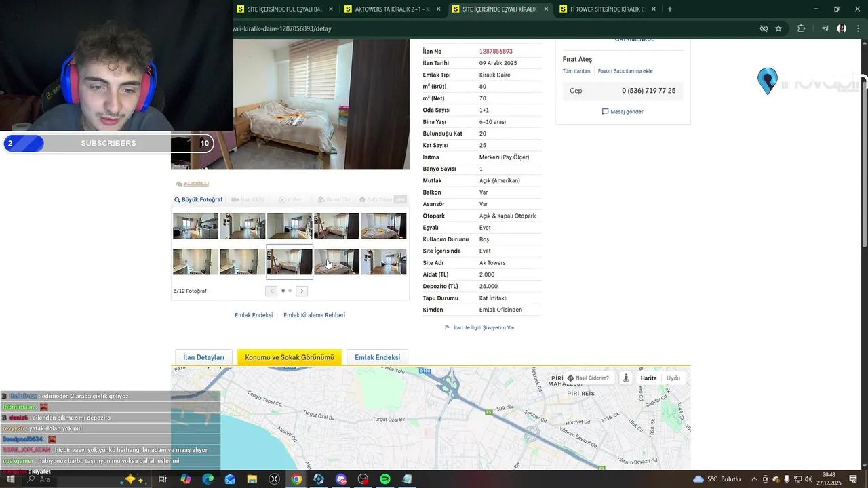Open the main bedroom listing photo
The width and height of the screenshot is (868, 488).
(321, 104)
